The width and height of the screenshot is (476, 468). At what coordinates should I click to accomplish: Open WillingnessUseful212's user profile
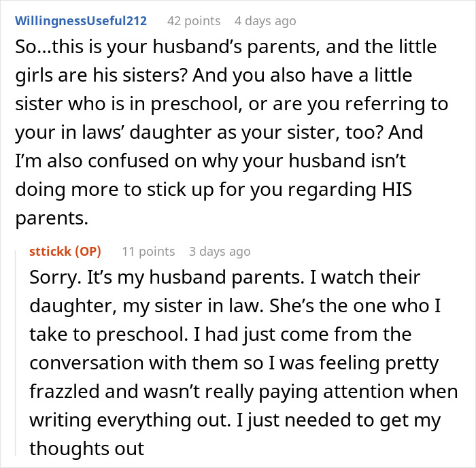(x=81, y=20)
